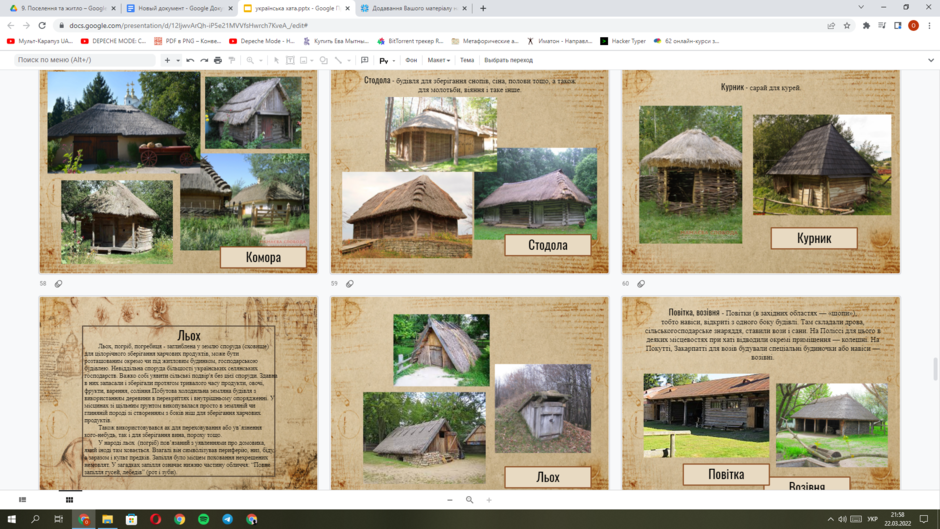The image size is (940, 529).
Task: Click link icon under slide 60
Action: [x=641, y=284]
